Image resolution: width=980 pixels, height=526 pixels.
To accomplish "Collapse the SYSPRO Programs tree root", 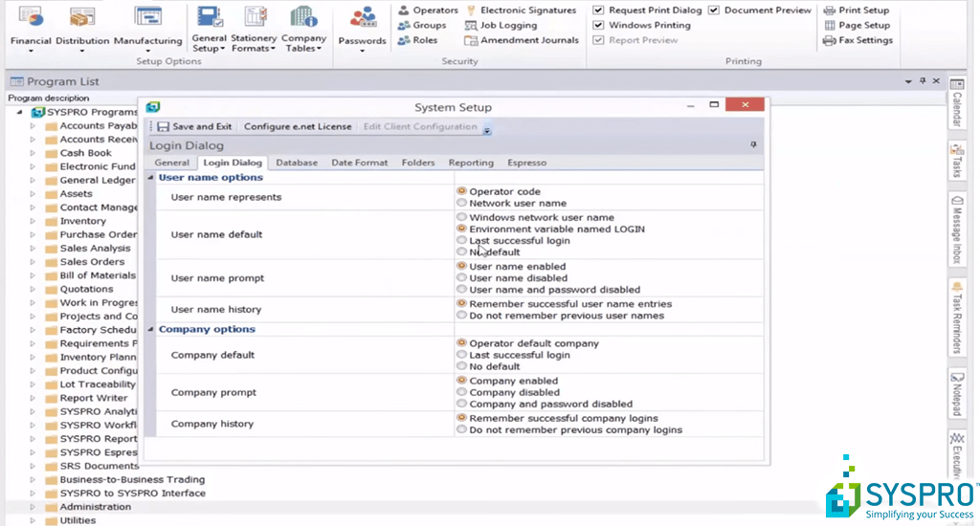I will click(x=20, y=113).
